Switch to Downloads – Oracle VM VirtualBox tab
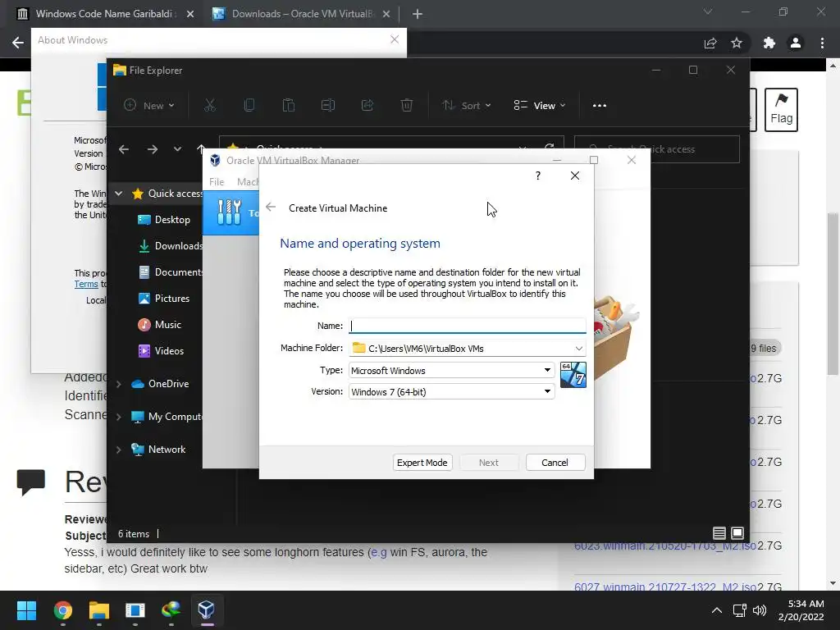Viewport: 840px width, 630px height. tap(303, 14)
